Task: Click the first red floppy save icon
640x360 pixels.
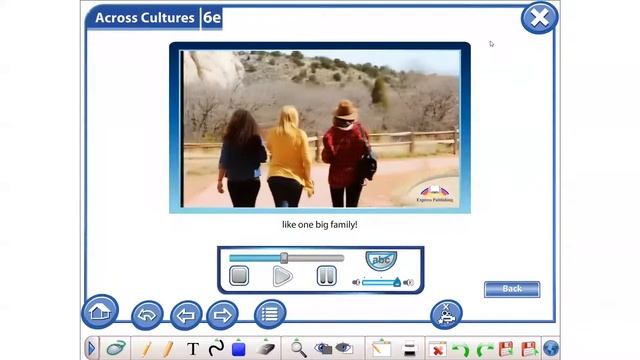Action: (x=506, y=349)
